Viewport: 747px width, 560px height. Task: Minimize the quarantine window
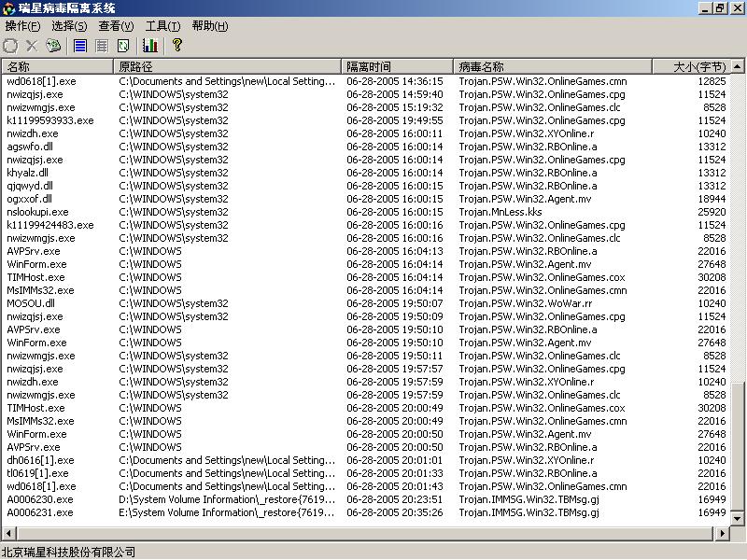pyautogui.click(x=705, y=8)
